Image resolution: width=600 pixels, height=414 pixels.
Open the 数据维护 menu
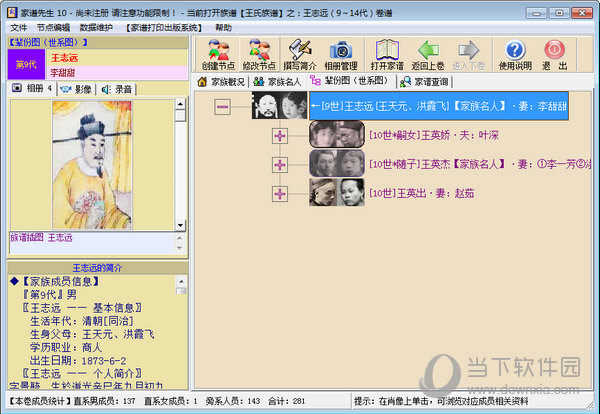(96, 28)
